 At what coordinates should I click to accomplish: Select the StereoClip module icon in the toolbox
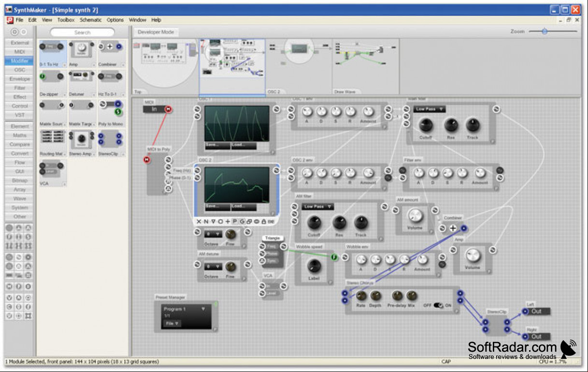[110, 139]
